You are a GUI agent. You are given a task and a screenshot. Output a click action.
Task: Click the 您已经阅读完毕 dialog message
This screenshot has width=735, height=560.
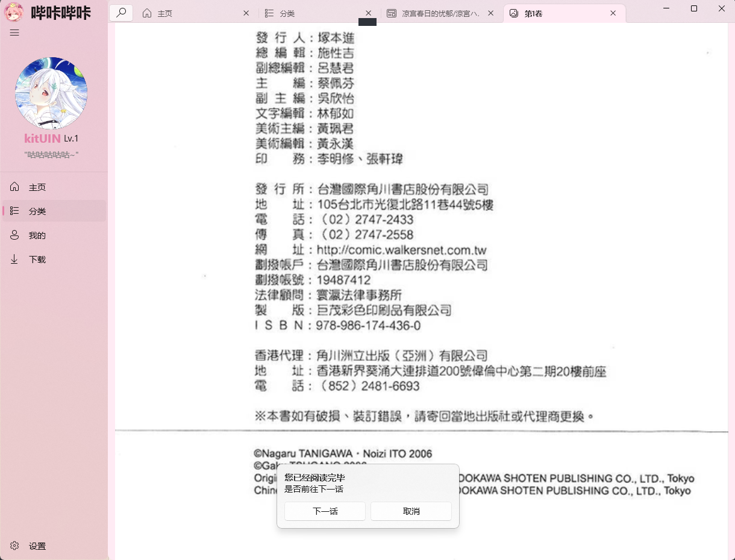(314, 478)
